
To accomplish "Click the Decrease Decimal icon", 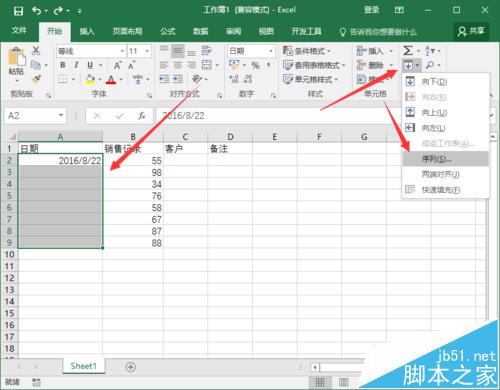I will (248, 79).
